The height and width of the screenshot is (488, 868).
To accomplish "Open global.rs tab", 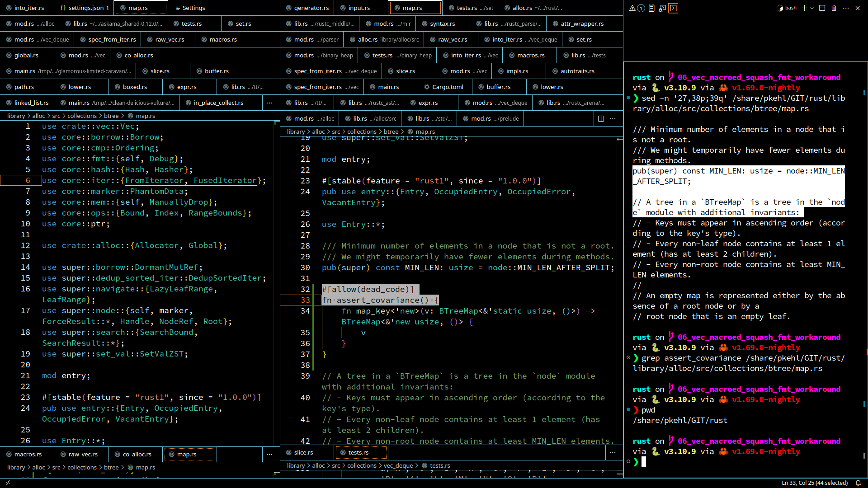I will (x=27, y=55).
